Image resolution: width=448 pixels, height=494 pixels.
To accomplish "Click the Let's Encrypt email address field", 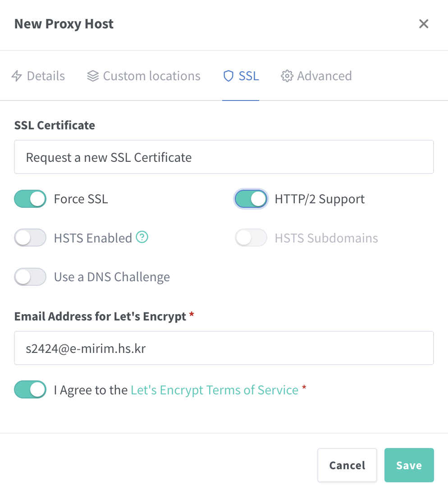I will (224, 348).
